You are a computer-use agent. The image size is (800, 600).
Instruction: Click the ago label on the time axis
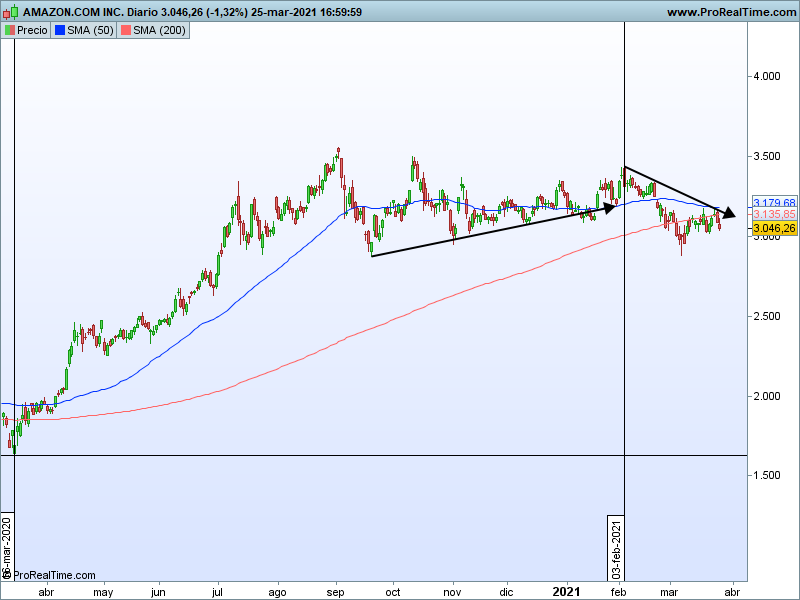tap(278, 593)
